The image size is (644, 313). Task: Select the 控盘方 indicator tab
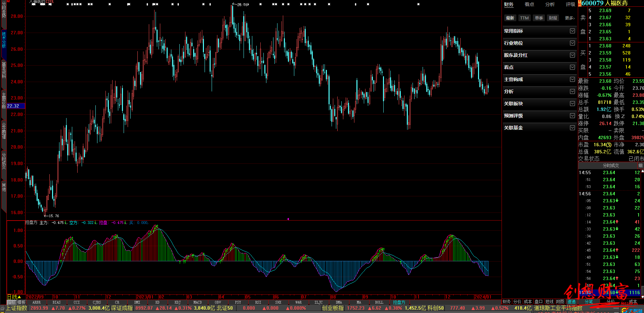tap(399, 302)
